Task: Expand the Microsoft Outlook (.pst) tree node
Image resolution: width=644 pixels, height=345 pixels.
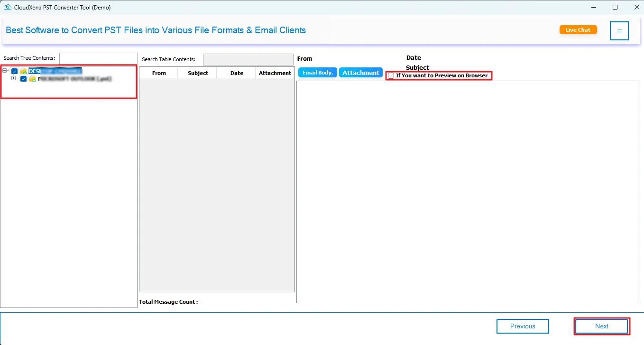Action: point(14,78)
